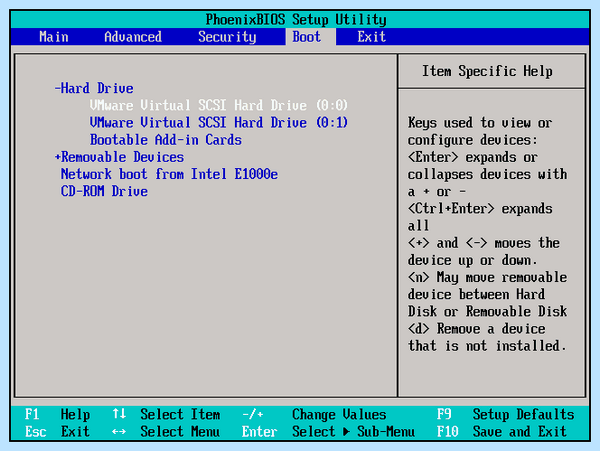This screenshot has width=600, height=451.
Task: Select the CD-ROM Drive boot entry
Action: [x=104, y=191]
